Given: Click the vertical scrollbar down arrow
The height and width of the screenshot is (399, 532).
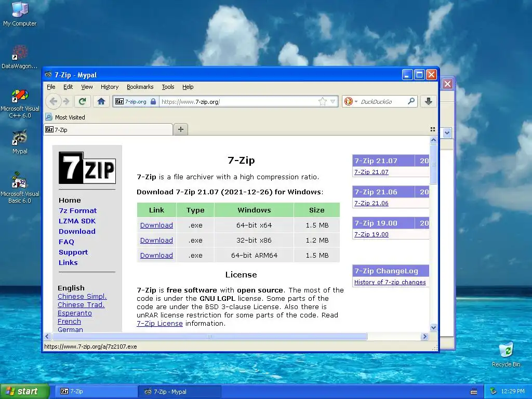Looking at the screenshot, I should point(433,327).
